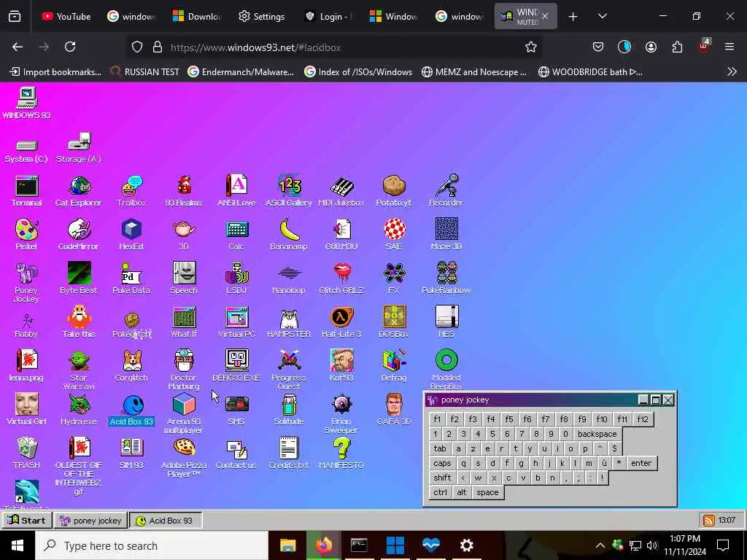Open the Defrag icon
The image size is (747, 560).
click(x=393, y=366)
